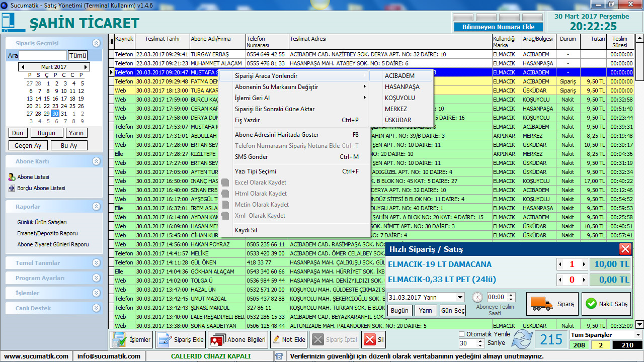Open the Abone Listesi people icon
644x362 pixels.
[x=12, y=177]
